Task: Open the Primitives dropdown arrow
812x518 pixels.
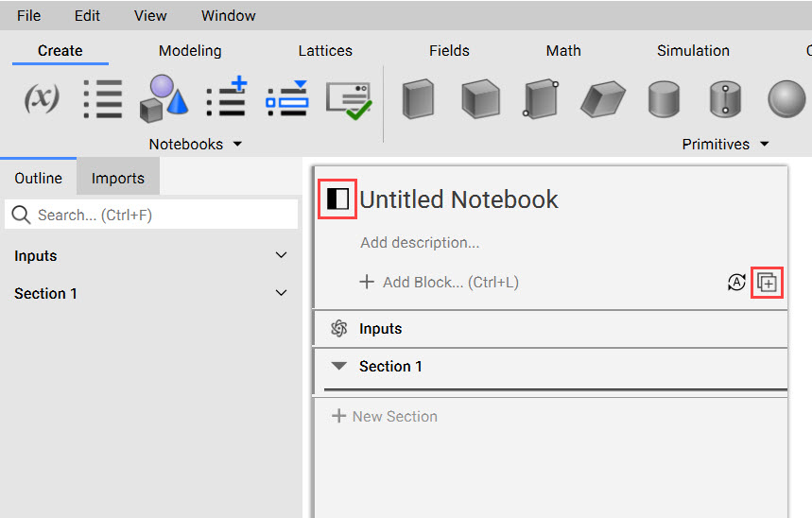Action: click(x=765, y=144)
